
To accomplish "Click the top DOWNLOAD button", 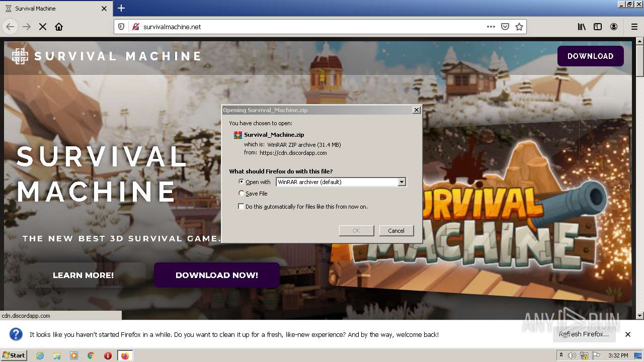I will [x=591, y=56].
